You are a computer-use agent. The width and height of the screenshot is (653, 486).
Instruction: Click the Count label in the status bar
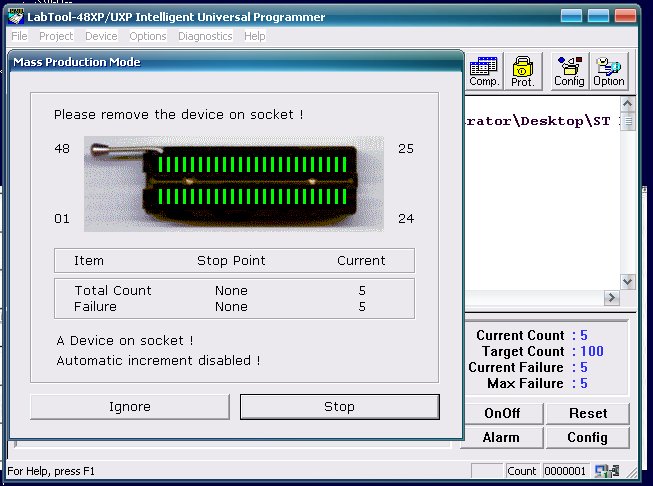coord(521,471)
